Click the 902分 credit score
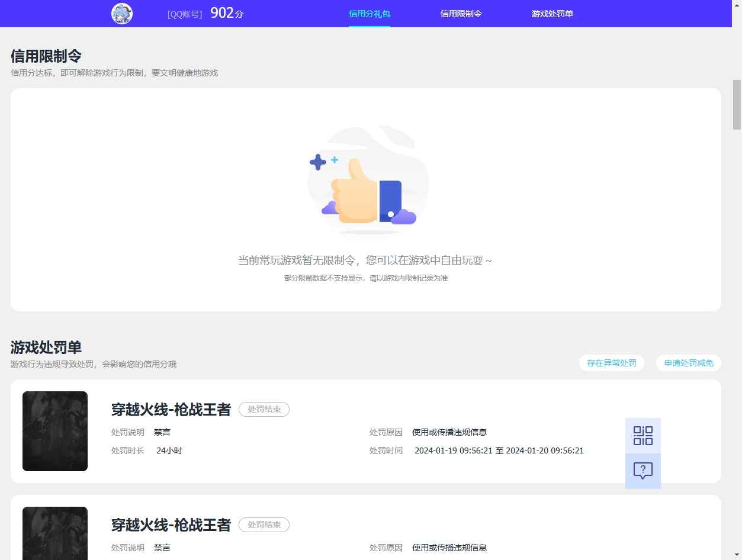 [227, 13]
